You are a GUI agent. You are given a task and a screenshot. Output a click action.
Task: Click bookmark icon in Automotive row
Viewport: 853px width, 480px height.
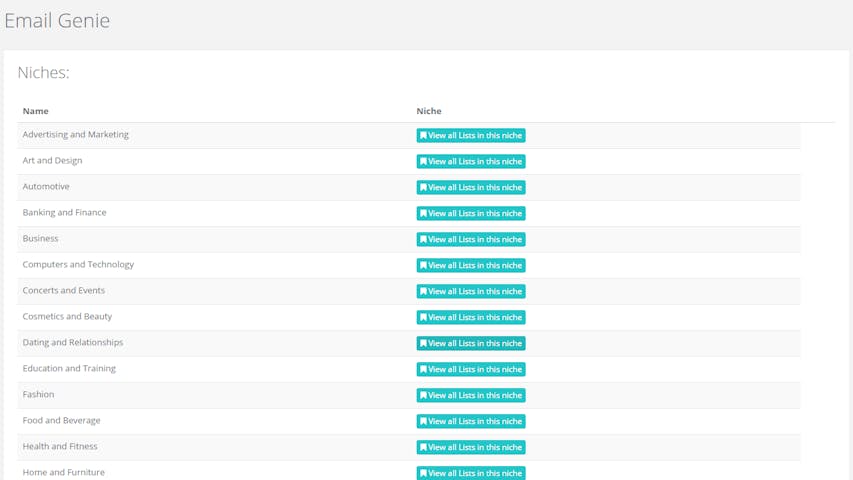(x=423, y=188)
